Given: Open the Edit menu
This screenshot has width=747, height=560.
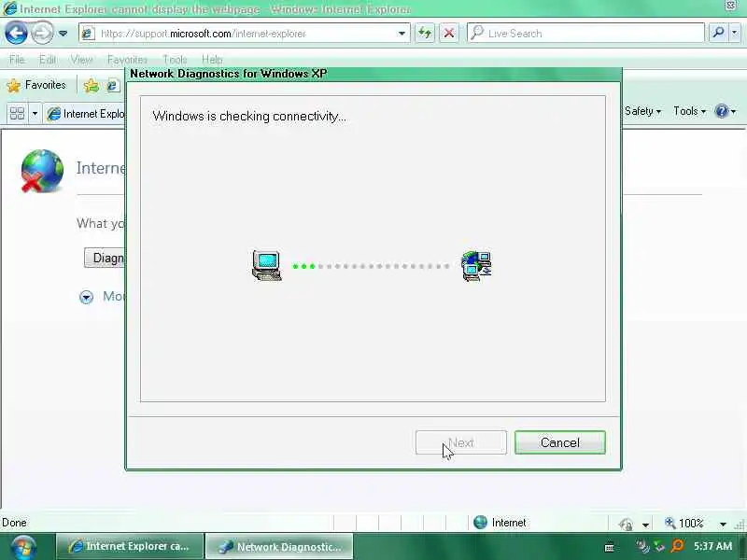Looking at the screenshot, I should (x=48, y=60).
